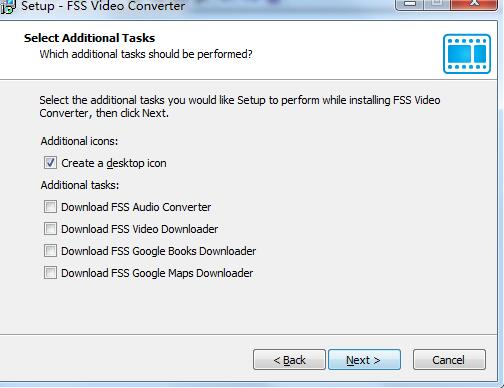Click the 'Create a desktop icon' label text

click(x=114, y=163)
